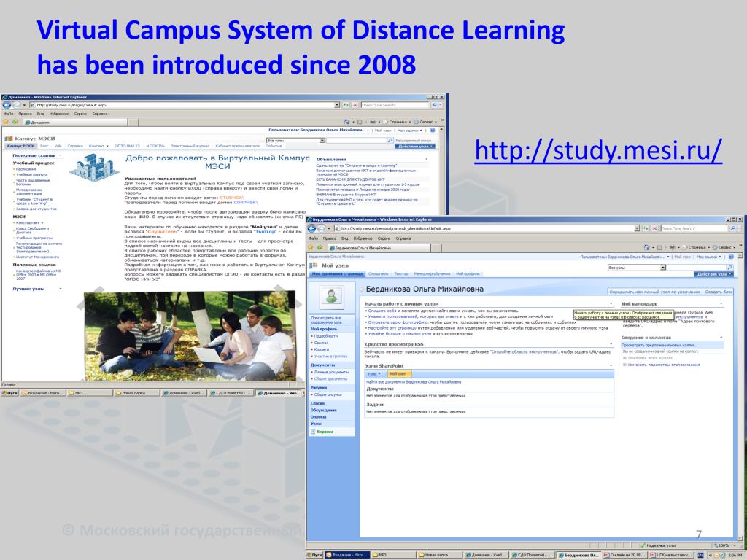
Task: Click the MESI cube logo image
Action: click(93, 168)
